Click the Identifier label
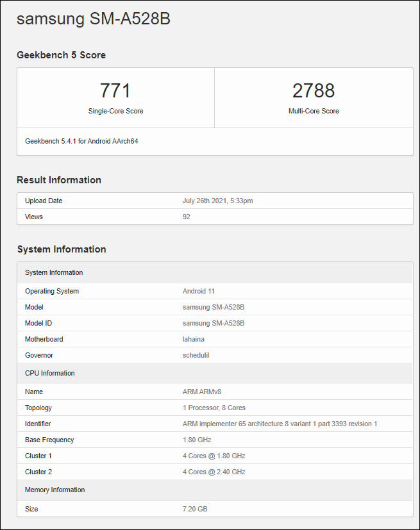The image size is (420, 530). click(x=38, y=424)
